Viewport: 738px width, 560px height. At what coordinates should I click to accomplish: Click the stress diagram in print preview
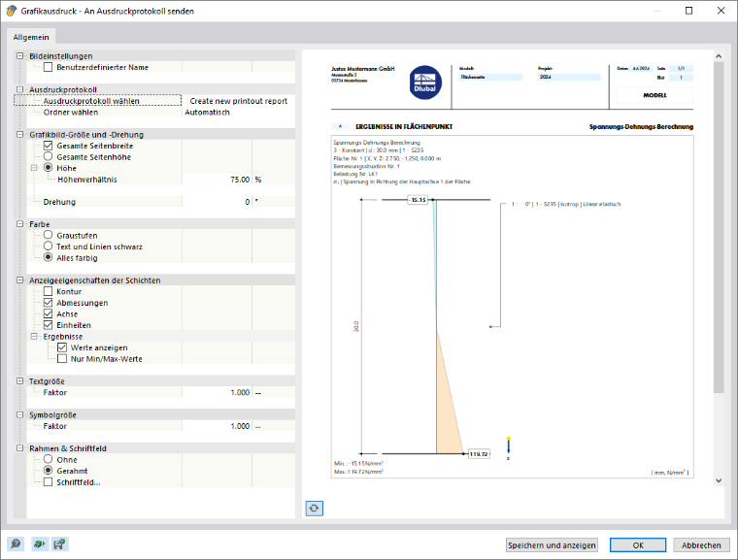435,327
